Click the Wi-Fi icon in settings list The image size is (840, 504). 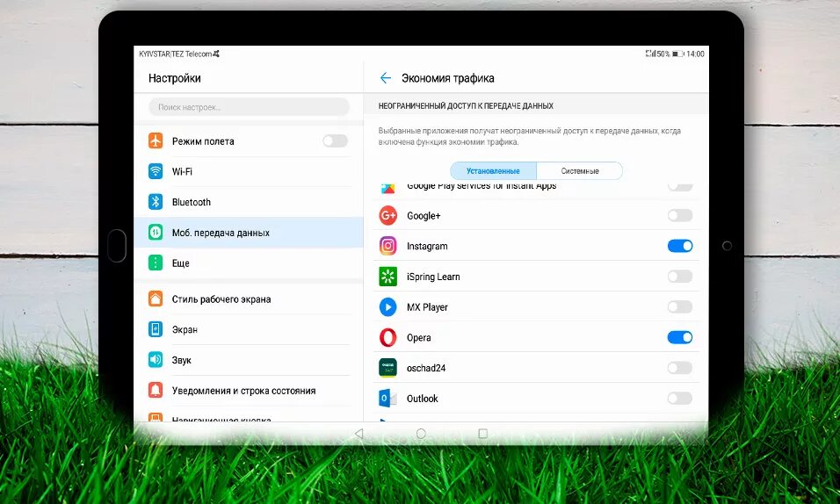coord(156,171)
